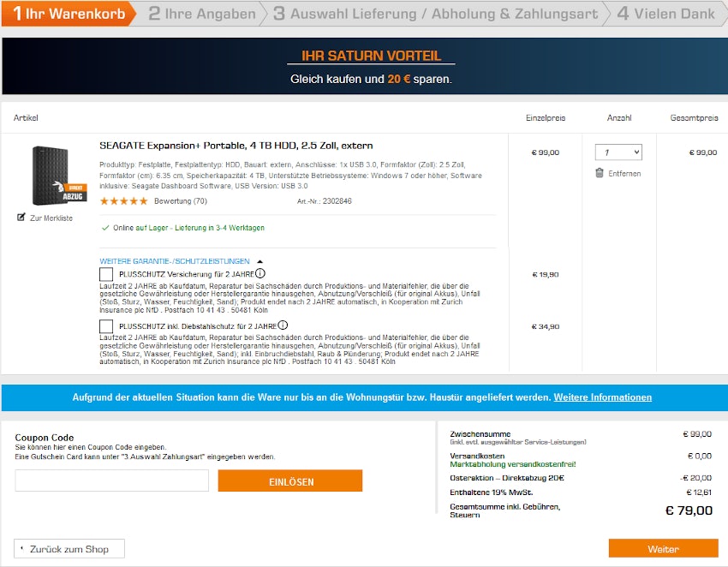The height and width of the screenshot is (567, 728).
Task: Tick PLUSSCHUTZ inkl. Diebstahlschutz checkbox
Action: (x=106, y=326)
